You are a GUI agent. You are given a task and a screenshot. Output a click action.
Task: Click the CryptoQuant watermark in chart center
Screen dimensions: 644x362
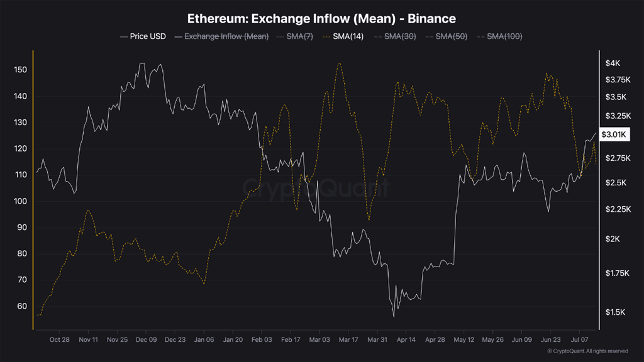316,187
